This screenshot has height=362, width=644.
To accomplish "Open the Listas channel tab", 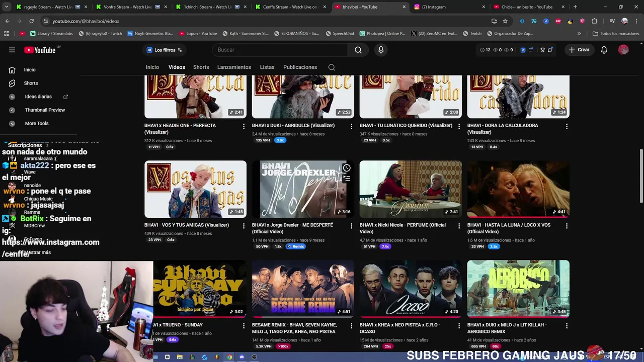I will point(267,67).
